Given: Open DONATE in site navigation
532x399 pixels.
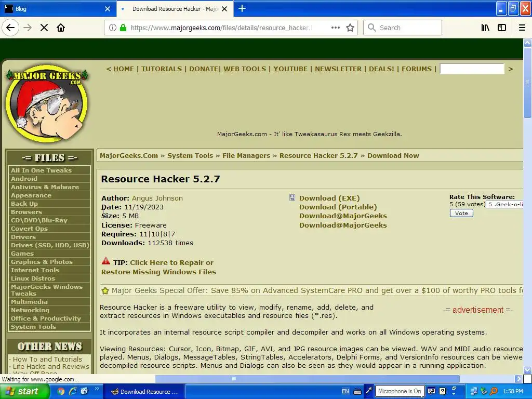Looking at the screenshot, I should click(204, 69).
